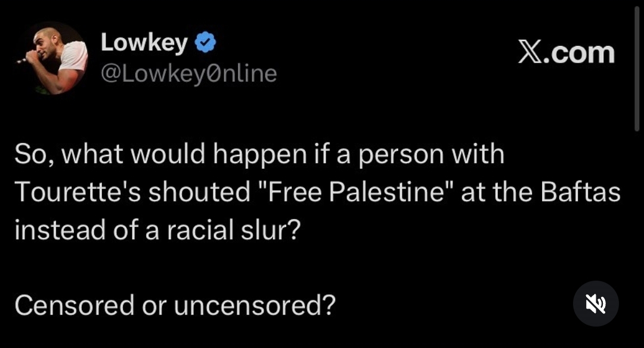Click the word "uncensored?" in the post
644x348 pixels.
pyautogui.click(x=254, y=305)
